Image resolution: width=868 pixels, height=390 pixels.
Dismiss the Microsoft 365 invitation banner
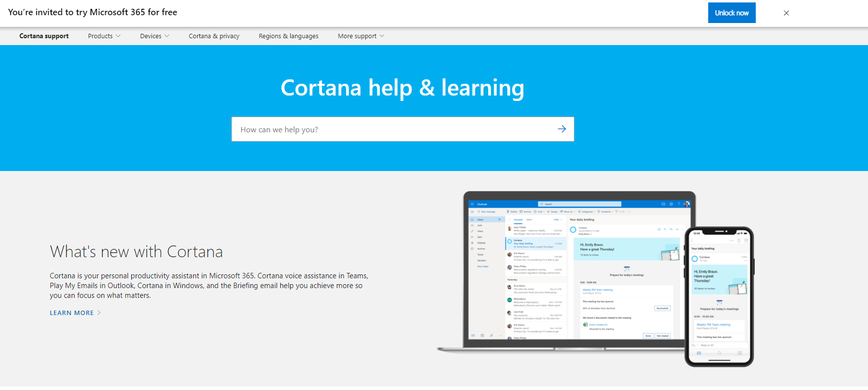(x=786, y=13)
